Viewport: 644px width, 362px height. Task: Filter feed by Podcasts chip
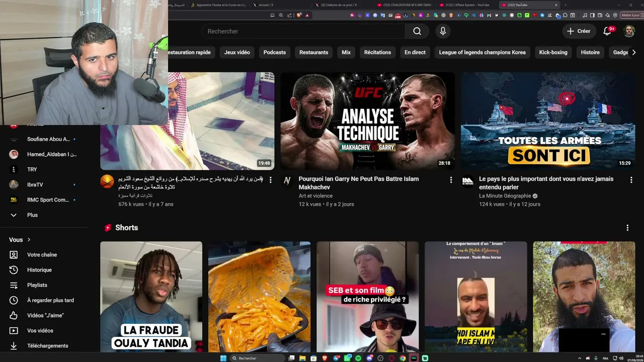pyautogui.click(x=275, y=52)
